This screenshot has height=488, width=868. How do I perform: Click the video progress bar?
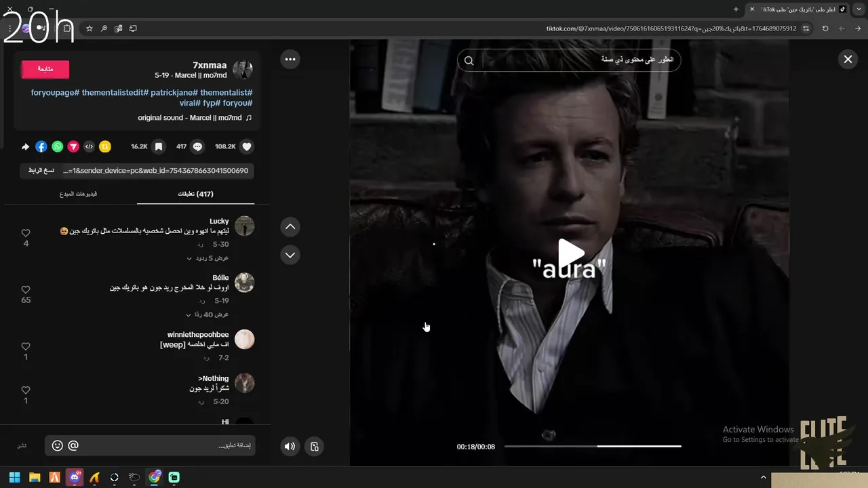(x=593, y=446)
